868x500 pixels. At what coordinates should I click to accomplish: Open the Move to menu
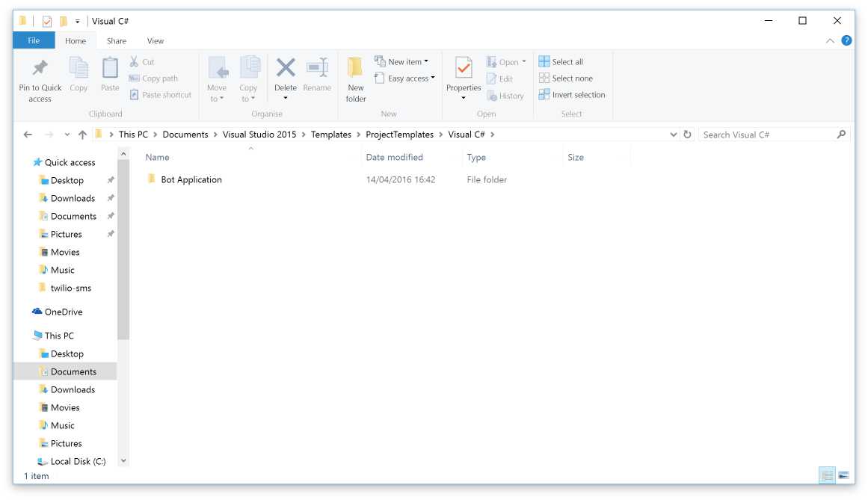(217, 80)
